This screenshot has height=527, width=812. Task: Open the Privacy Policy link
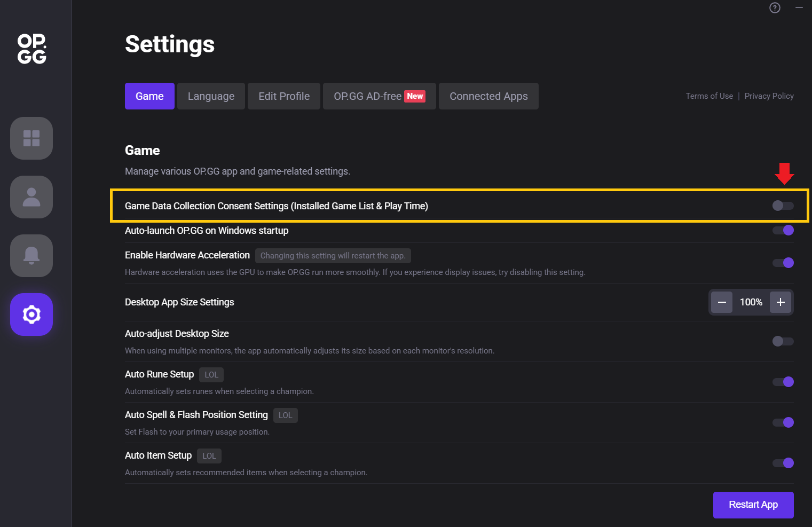[769, 96]
